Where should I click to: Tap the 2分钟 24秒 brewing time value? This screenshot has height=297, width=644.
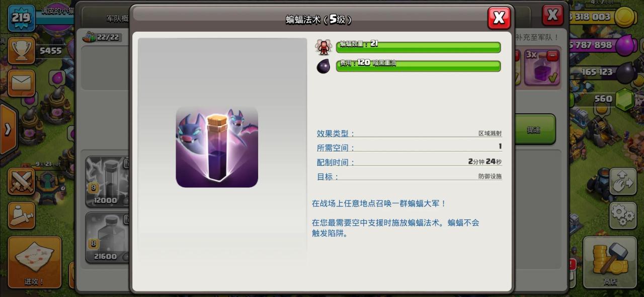485,162
